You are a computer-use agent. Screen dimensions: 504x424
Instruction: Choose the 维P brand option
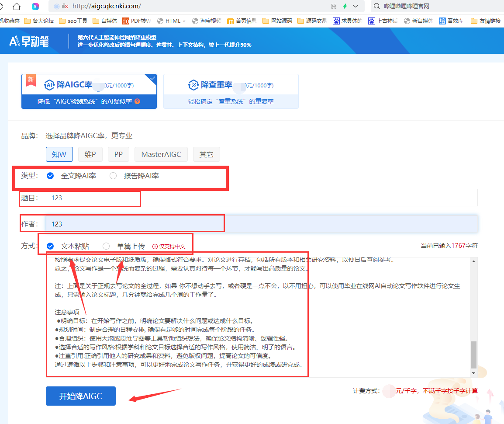coord(90,154)
